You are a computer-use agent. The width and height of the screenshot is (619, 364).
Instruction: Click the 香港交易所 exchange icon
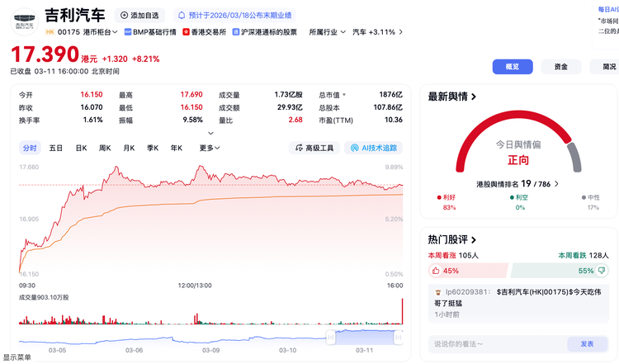pyautogui.click(x=186, y=32)
